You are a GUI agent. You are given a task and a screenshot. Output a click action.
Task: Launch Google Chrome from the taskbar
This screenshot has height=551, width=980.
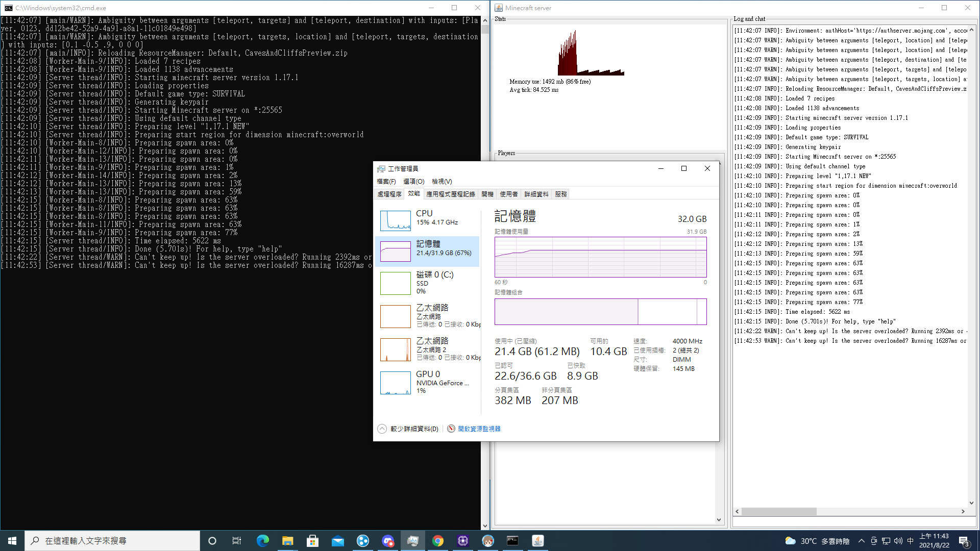tap(438, 540)
